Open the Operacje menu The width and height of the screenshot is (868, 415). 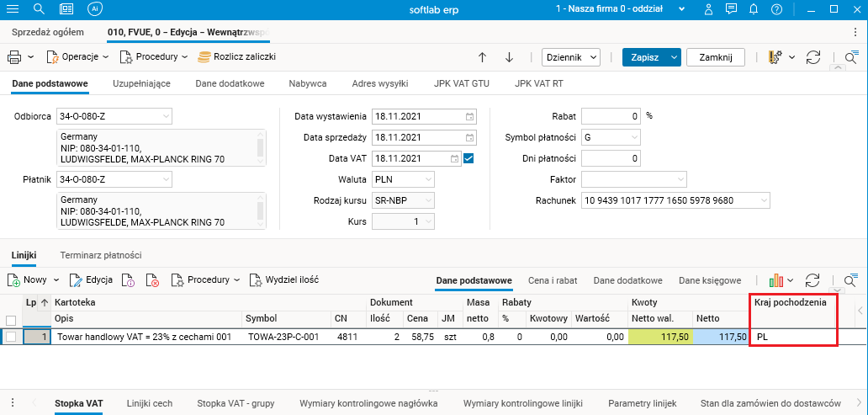click(77, 56)
